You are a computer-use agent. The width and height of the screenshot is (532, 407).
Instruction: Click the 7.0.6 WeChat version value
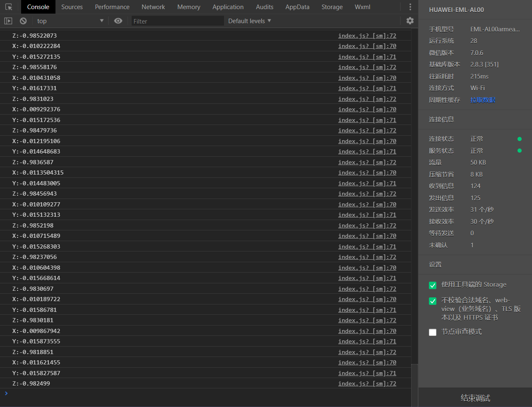pos(477,53)
